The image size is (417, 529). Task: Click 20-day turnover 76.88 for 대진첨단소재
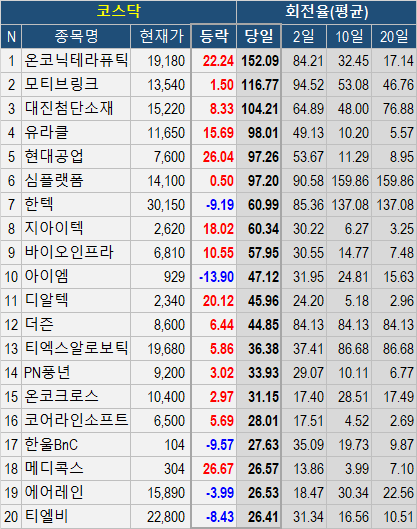(398, 109)
